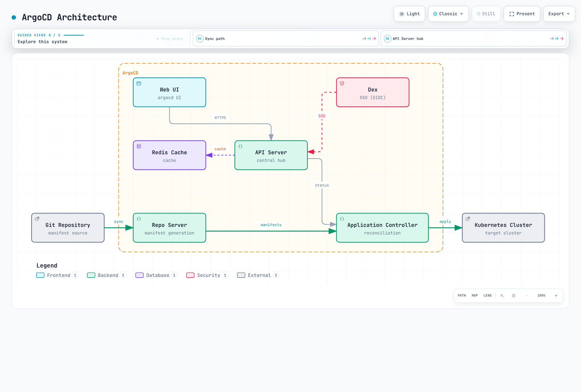This screenshot has width=581, height=392.
Task: Click the apply edge label
Action: pos(446,221)
